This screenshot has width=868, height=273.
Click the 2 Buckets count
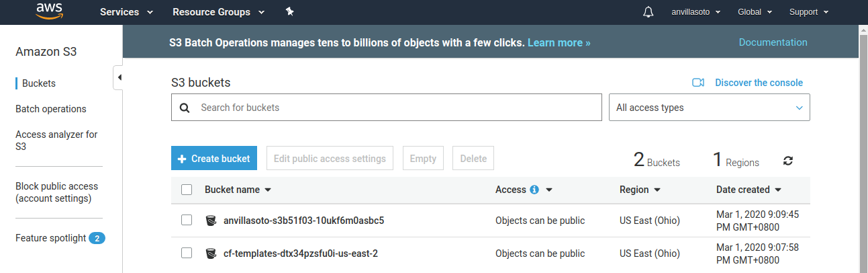tap(657, 160)
